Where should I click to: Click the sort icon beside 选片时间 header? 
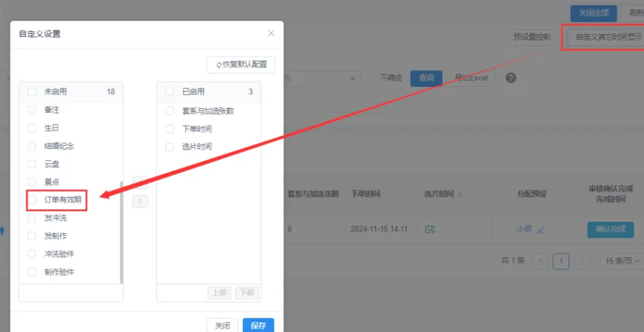coord(460,194)
